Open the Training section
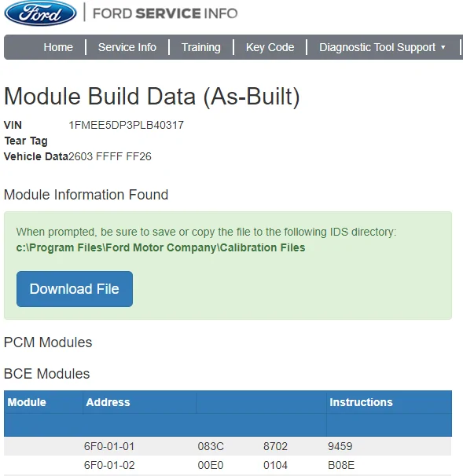 pyautogui.click(x=200, y=47)
